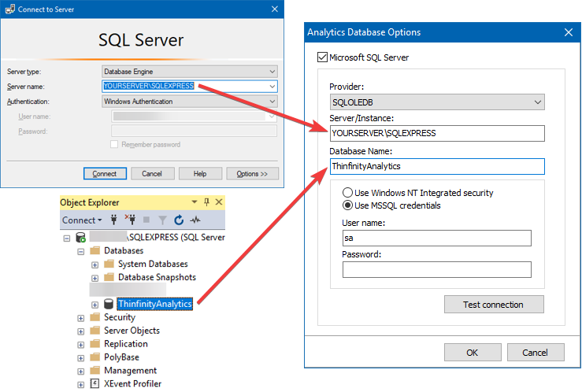The image size is (582, 392).
Task: Open Activity Monitor pulse icon in Object Explorer
Action: 195,220
